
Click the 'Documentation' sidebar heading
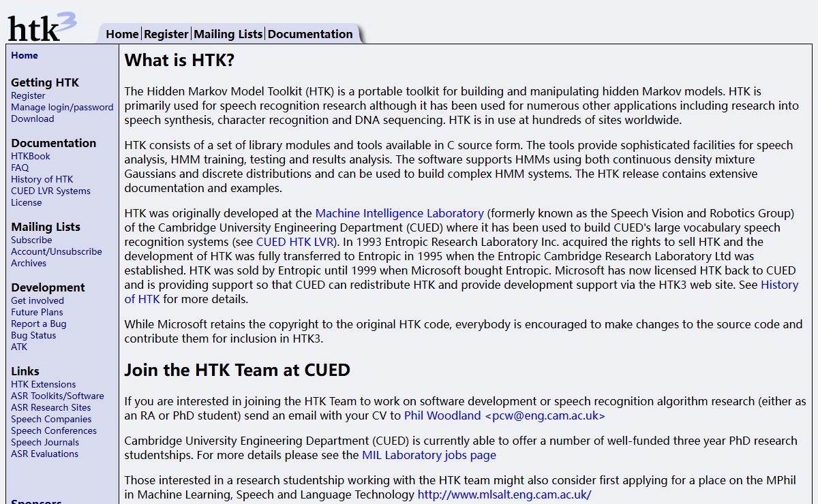54,143
